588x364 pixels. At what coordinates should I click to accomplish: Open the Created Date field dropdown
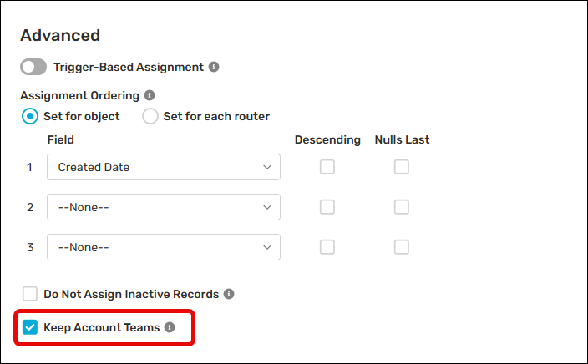pyautogui.click(x=164, y=167)
